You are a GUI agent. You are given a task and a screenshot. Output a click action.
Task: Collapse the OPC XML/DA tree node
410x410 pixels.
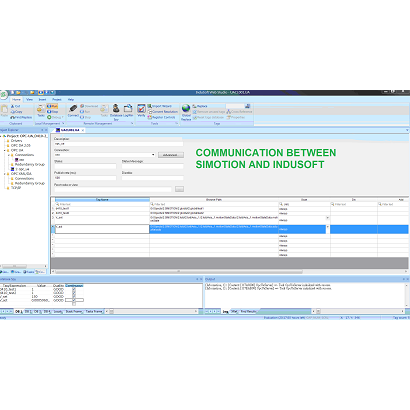pos(5,174)
